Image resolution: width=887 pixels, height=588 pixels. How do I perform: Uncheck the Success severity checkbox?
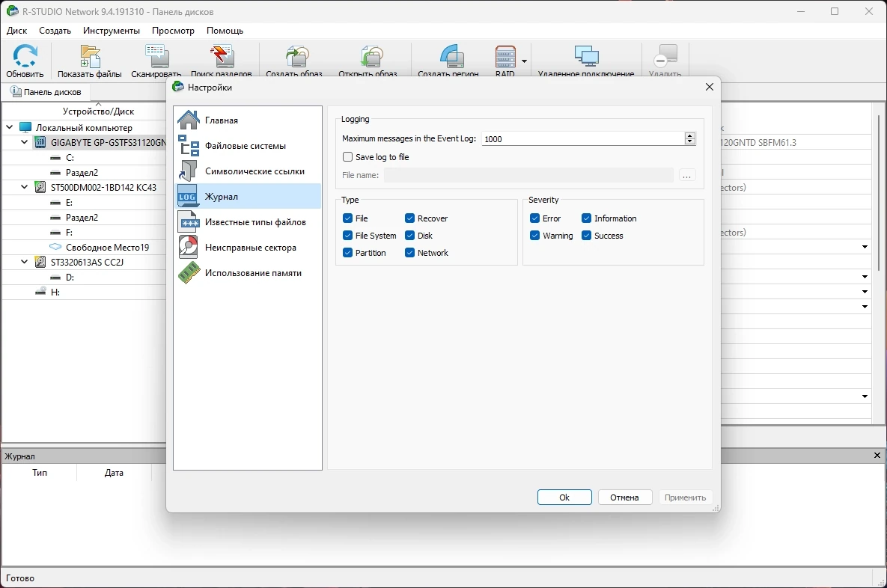586,235
